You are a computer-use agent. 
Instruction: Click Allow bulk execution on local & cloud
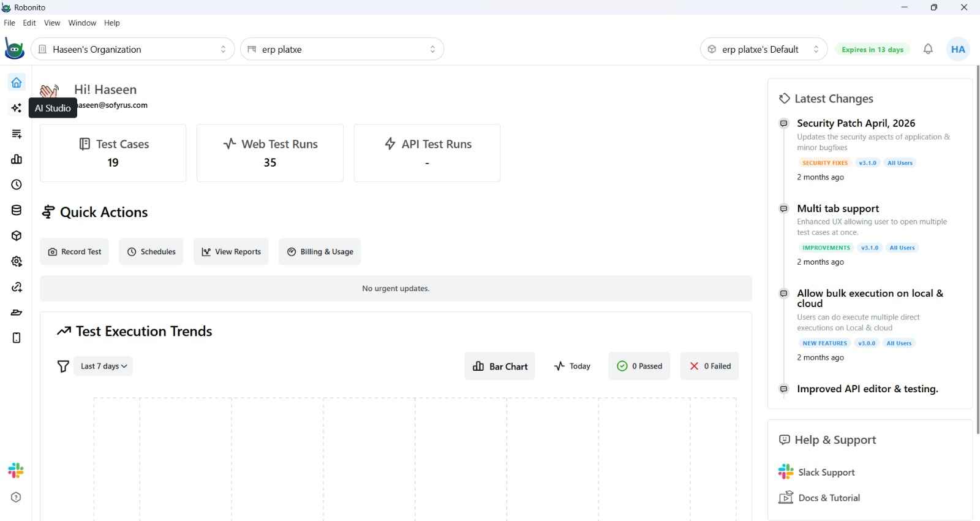(x=870, y=299)
